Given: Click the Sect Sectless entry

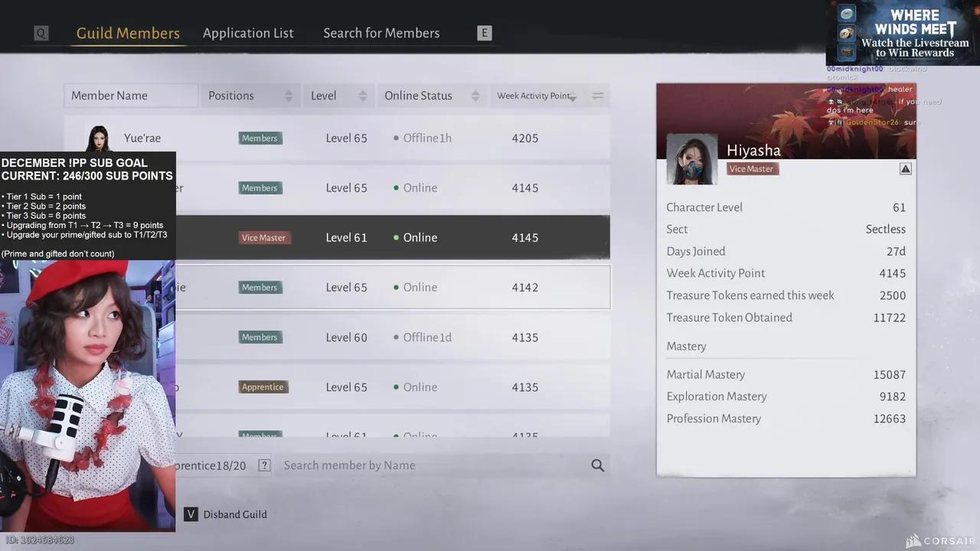Looking at the screenshot, I should pyautogui.click(x=786, y=229).
